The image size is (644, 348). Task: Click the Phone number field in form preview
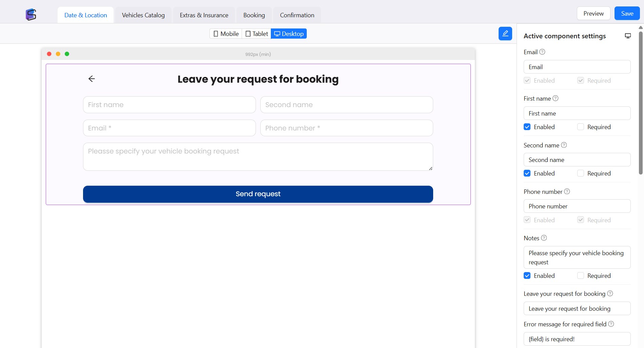[346, 128]
